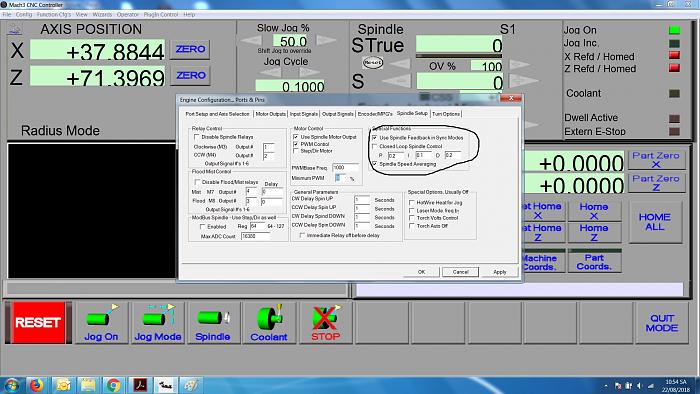
Task: Click the red-crossed STOP button
Action: point(325,322)
